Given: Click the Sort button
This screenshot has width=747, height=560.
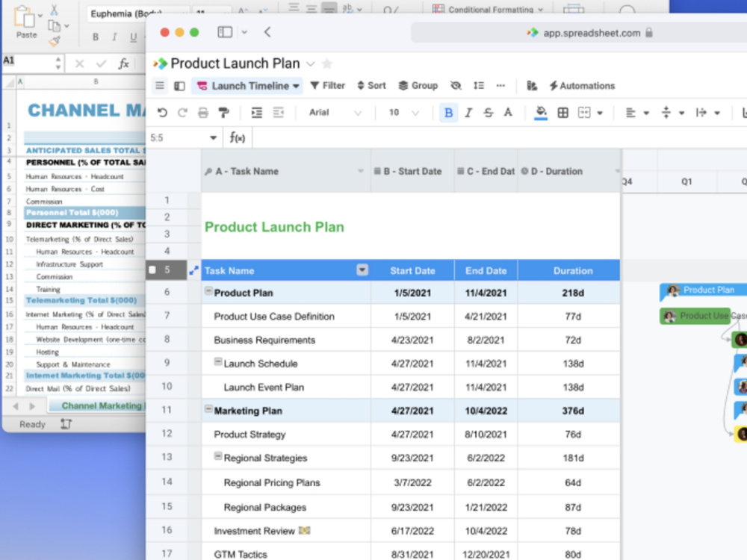Looking at the screenshot, I should 371,86.
